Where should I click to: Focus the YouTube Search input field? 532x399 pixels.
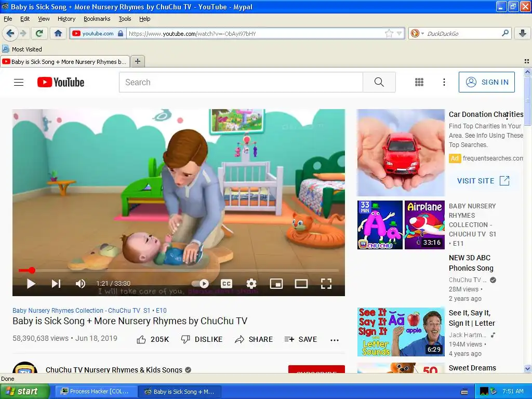241,82
